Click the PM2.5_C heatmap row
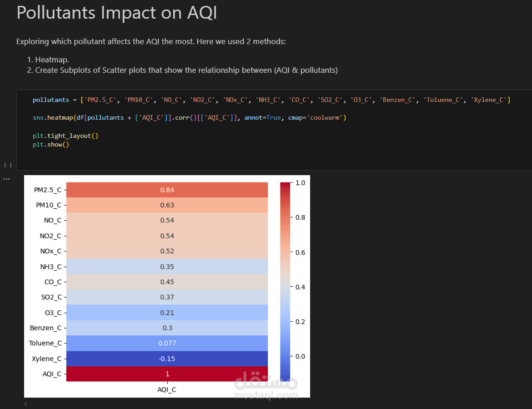Screen dimensions: 532x409 167,190
